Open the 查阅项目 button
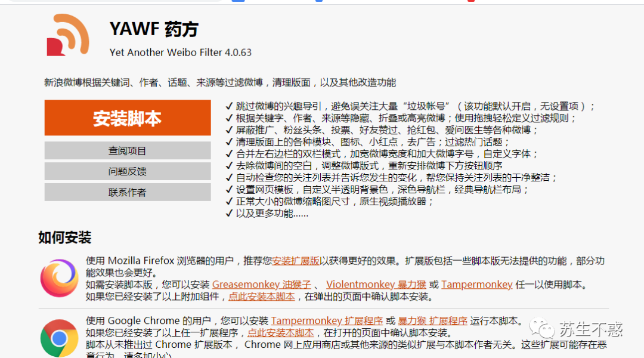Image resolution: width=644 pixels, height=358 pixels. tap(128, 151)
